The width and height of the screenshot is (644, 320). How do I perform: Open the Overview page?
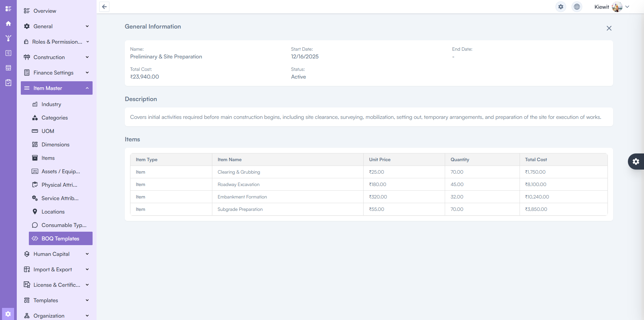click(45, 11)
